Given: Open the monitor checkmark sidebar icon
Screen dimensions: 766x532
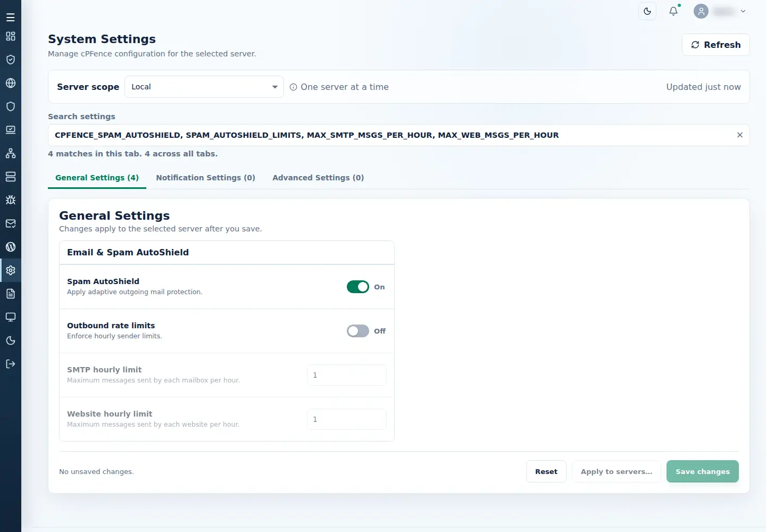Looking at the screenshot, I should (x=11, y=130).
